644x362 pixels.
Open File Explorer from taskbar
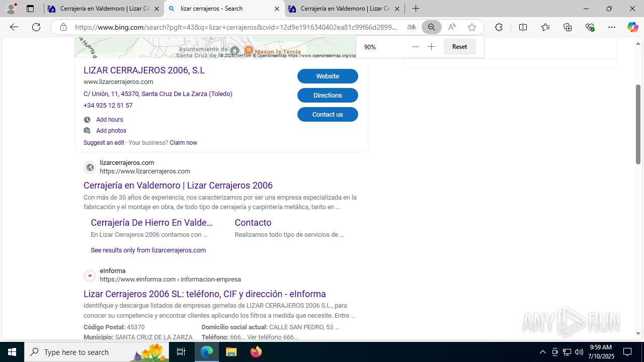(x=231, y=352)
